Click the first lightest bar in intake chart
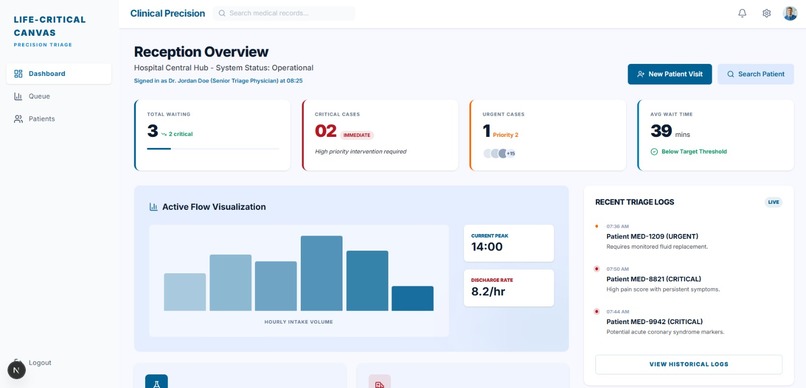This screenshot has height=388, width=806. point(185,292)
